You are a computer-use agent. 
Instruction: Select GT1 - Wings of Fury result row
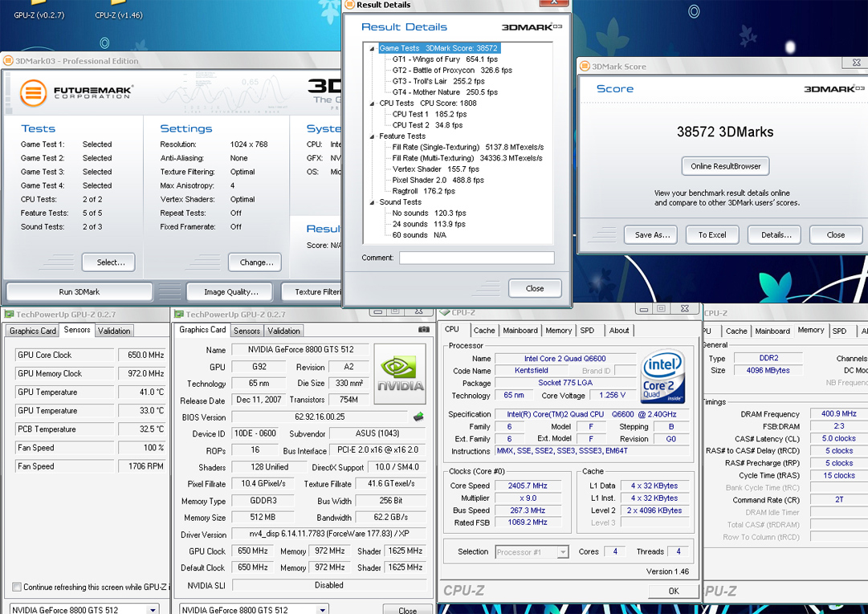[x=445, y=59]
